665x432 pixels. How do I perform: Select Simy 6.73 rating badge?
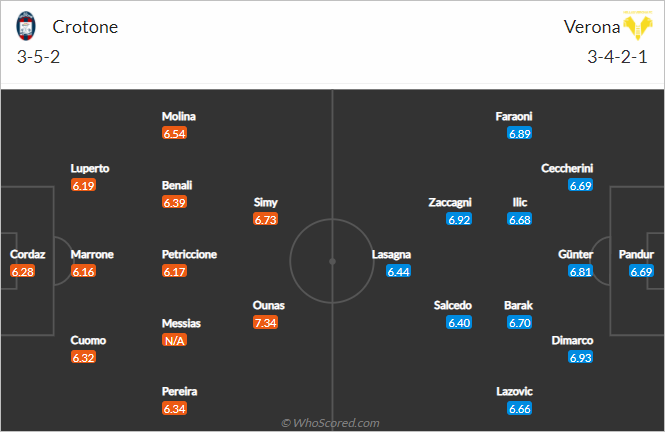(265, 220)
